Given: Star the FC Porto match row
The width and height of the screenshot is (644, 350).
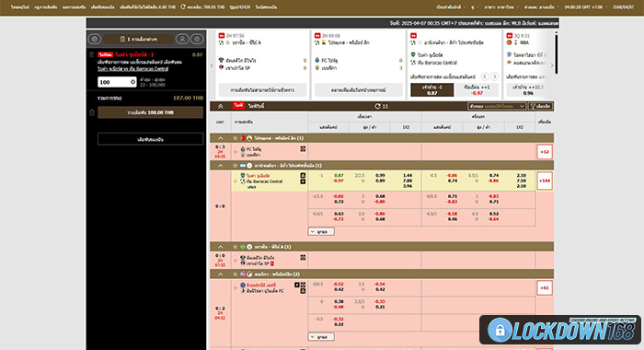Looking at the screenshot, I should point(236,152).
